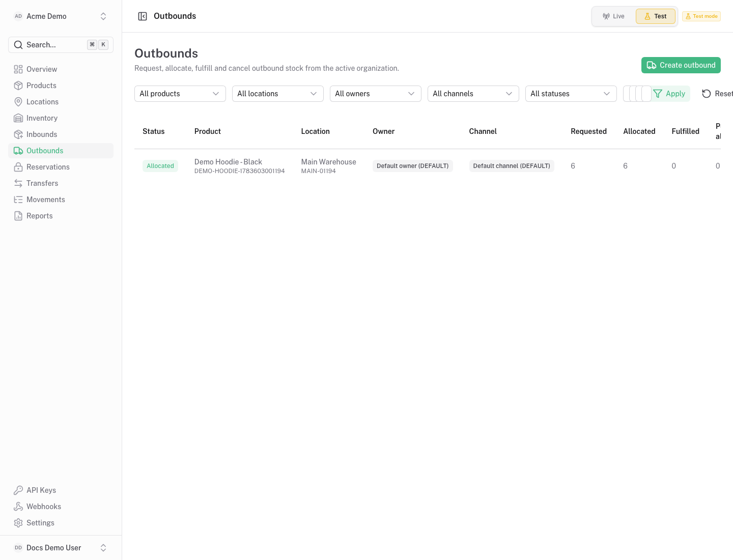
Task: Click the Default owner (DEFAULT) tag
Action: [412, 166]
